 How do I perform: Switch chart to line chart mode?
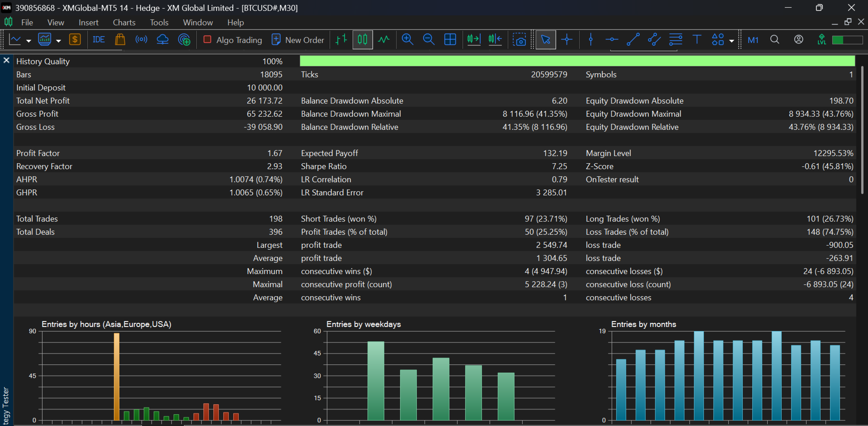(384, 40)
